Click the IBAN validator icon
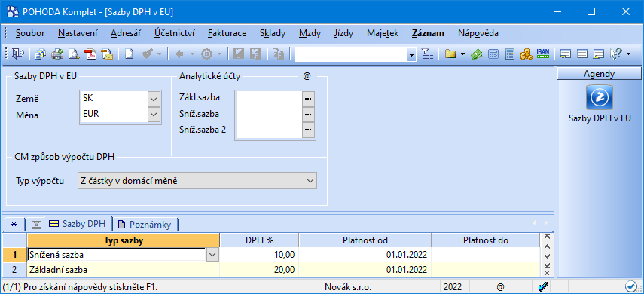644x294 pixels. pyautogui.click(x=542, y=54)
